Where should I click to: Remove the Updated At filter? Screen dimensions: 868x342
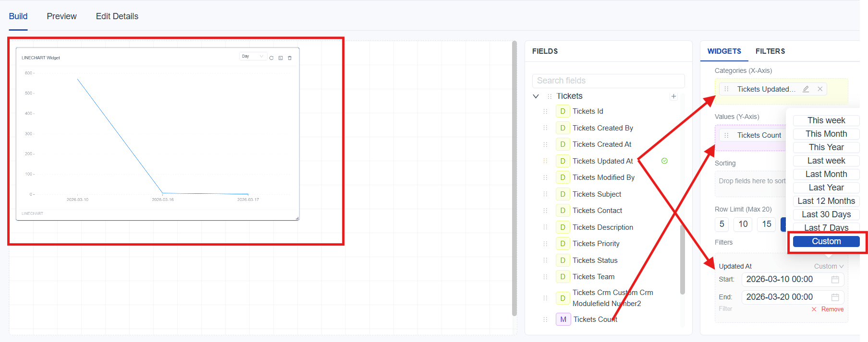828,309
